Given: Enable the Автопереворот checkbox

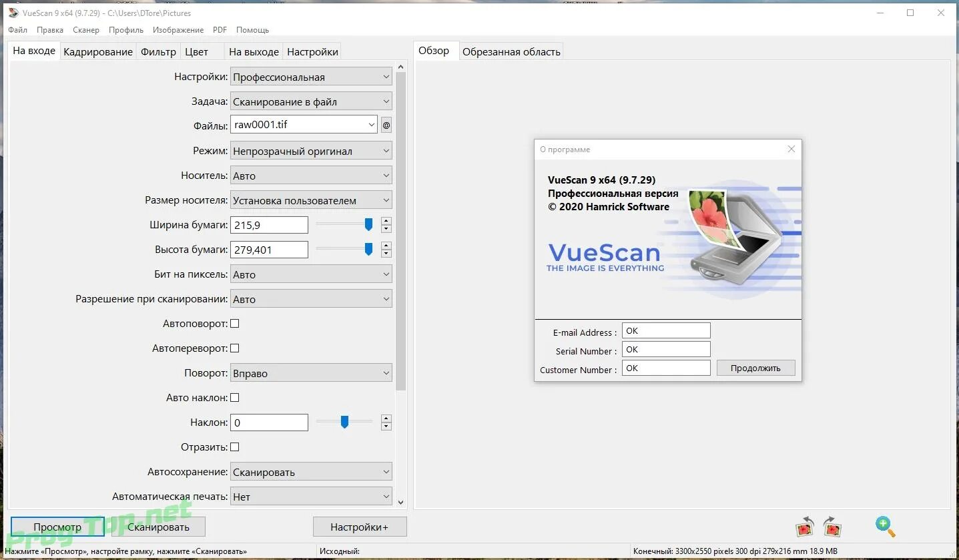Looking at the screenshot, I should point(234,348).
